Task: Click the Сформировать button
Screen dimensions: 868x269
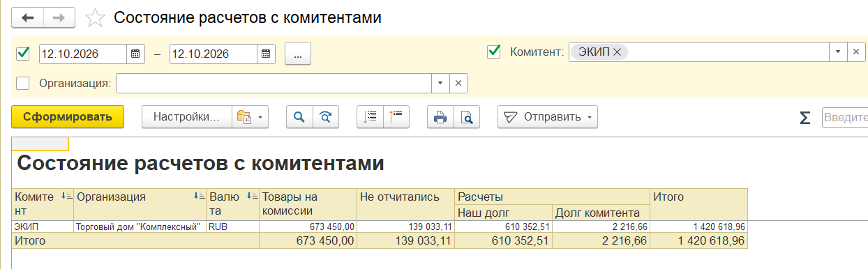Action: [68, 117]
